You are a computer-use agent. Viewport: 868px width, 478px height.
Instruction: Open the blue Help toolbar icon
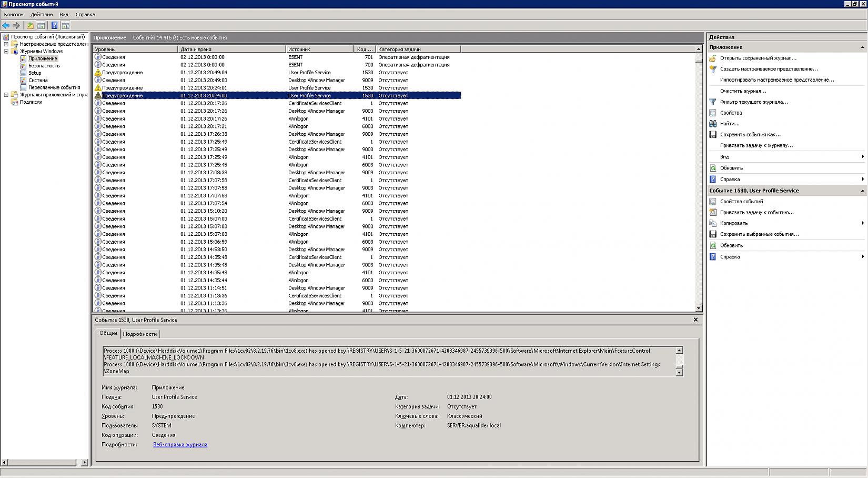[x=54, y=25]
